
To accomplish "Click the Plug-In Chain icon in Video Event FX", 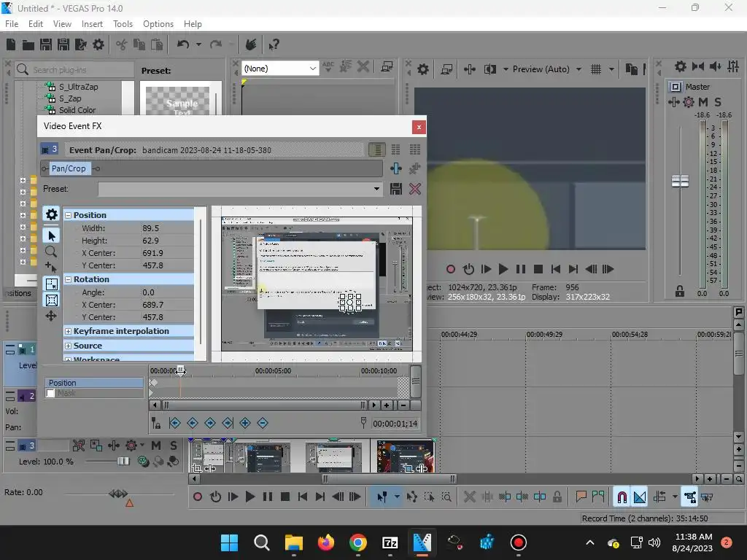I will (396, 168).
